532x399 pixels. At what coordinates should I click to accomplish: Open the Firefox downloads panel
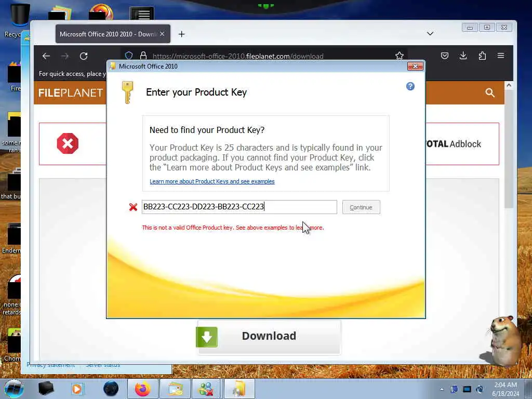[x=463, y=56]
